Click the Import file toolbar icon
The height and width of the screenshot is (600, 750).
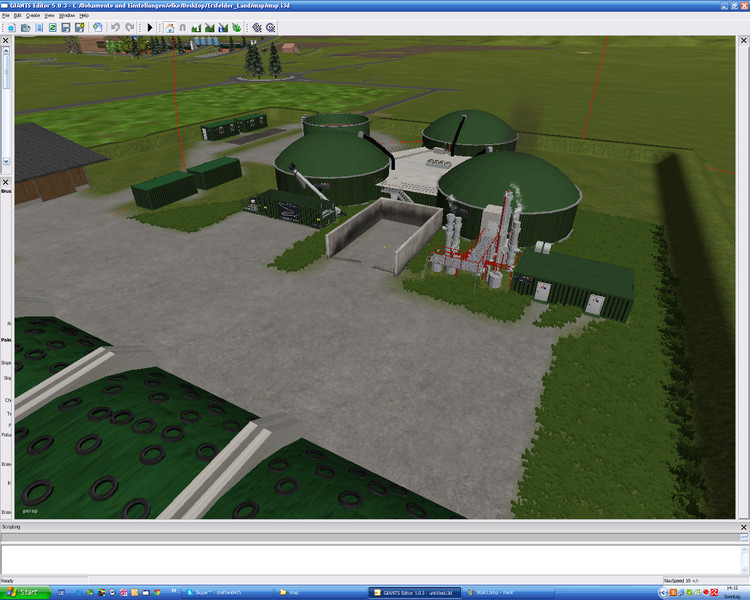39,28
